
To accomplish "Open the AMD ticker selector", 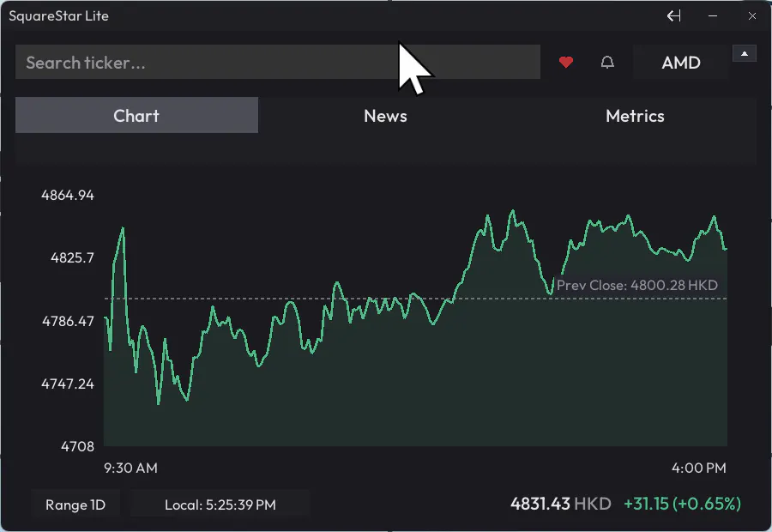I will point(681,63).
